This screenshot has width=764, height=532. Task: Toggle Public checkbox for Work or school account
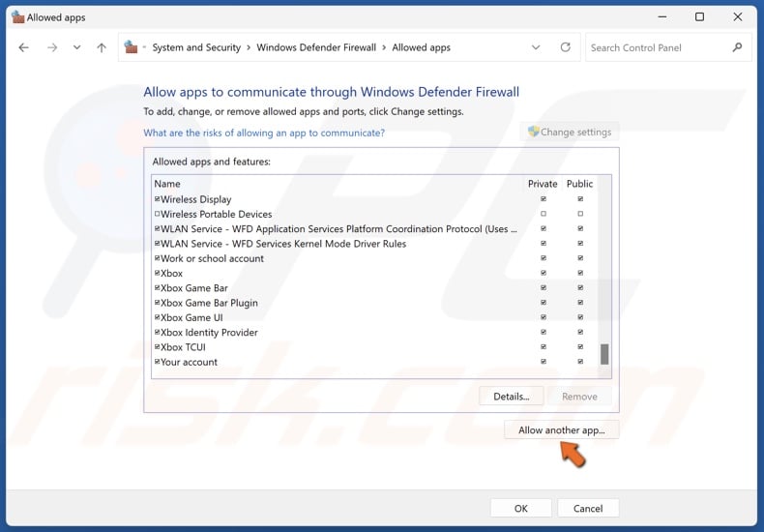point(580,257)
